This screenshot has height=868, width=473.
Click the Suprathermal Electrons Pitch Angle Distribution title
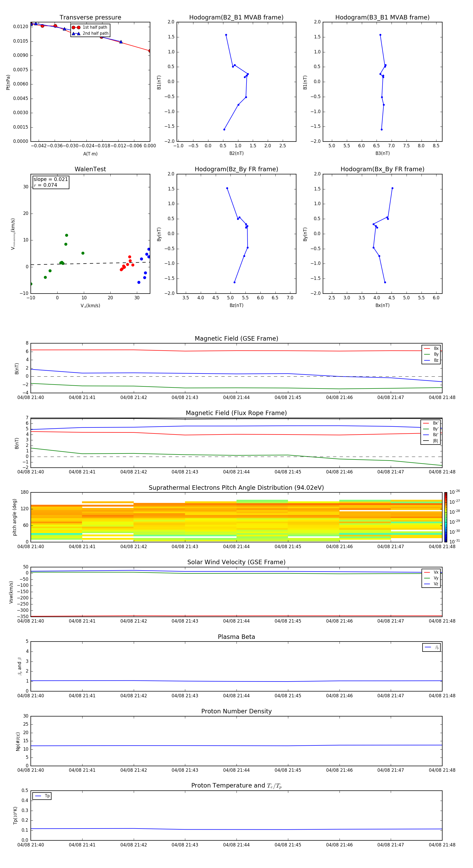pyautogui.click(x=236, y=488)
